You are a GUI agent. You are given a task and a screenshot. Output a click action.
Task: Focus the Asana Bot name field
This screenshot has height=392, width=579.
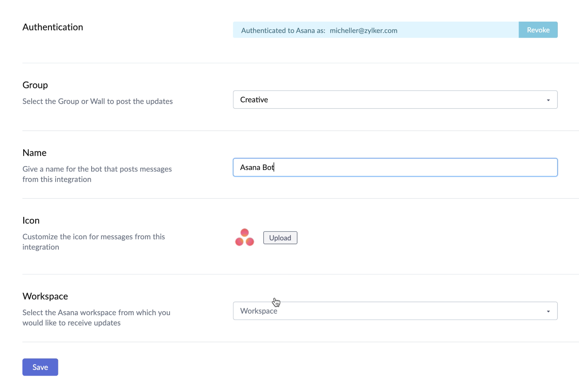tap(395, 167)
